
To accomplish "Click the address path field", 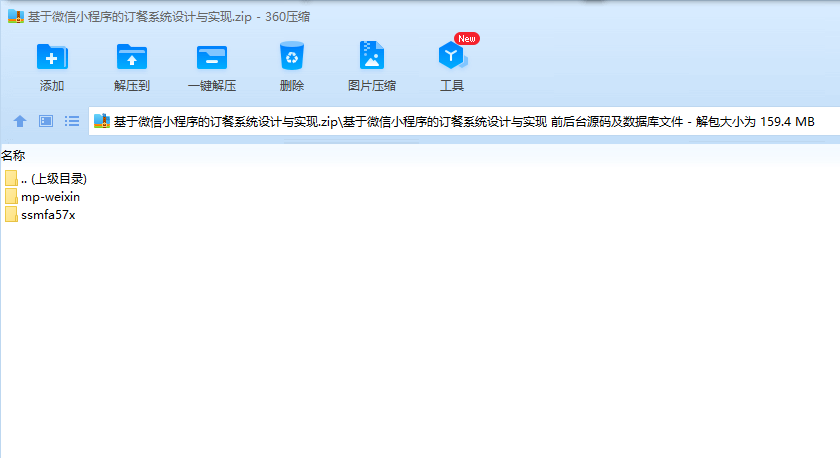I will [464, 122].
